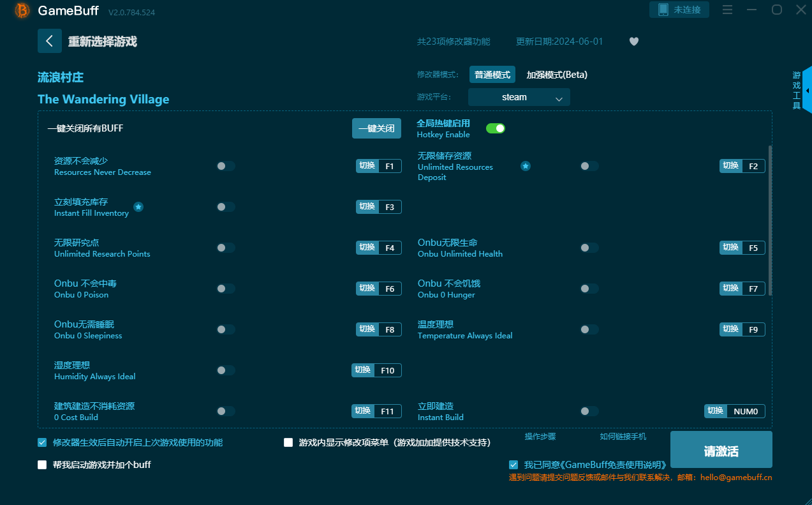812x505 pixels.
Task: Toggle Temperature Always Ideal switch
Action: [589, 329]
